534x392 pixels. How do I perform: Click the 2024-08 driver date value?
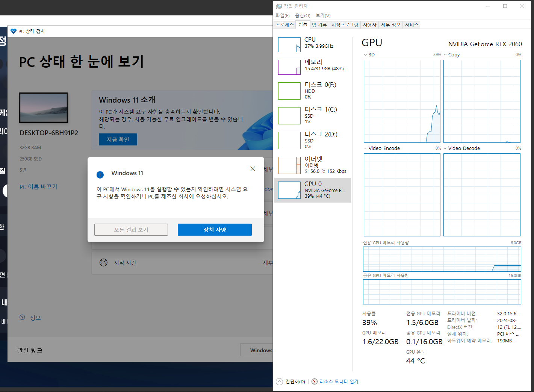click(508, 320)
